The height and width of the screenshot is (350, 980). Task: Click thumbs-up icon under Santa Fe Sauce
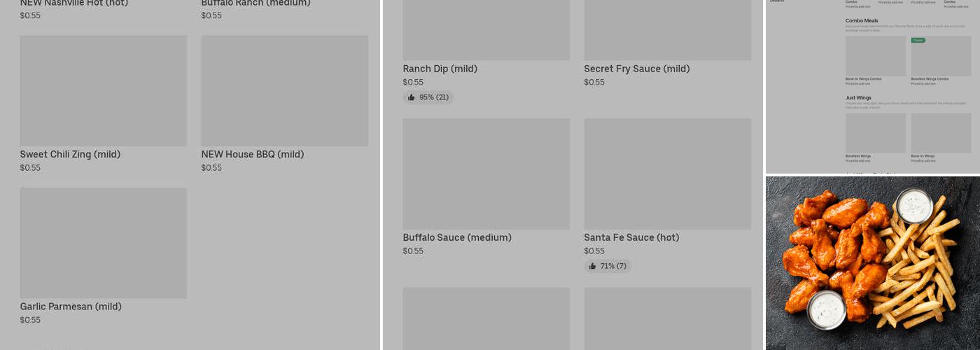[592, 266]
